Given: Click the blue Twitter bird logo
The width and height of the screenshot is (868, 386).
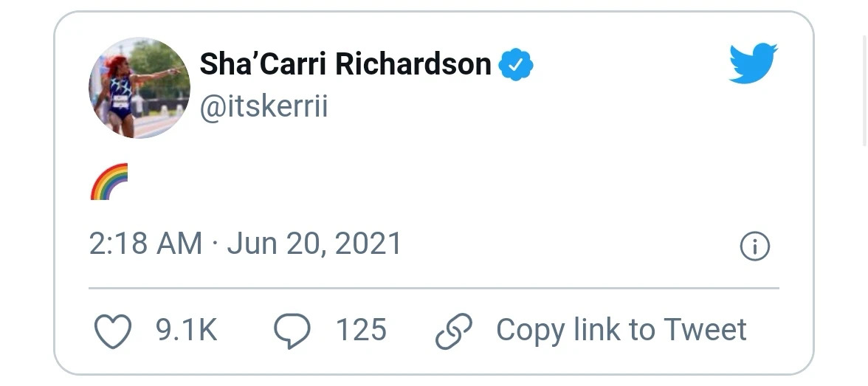Looking at the screenshot, I should coord(754,63).
